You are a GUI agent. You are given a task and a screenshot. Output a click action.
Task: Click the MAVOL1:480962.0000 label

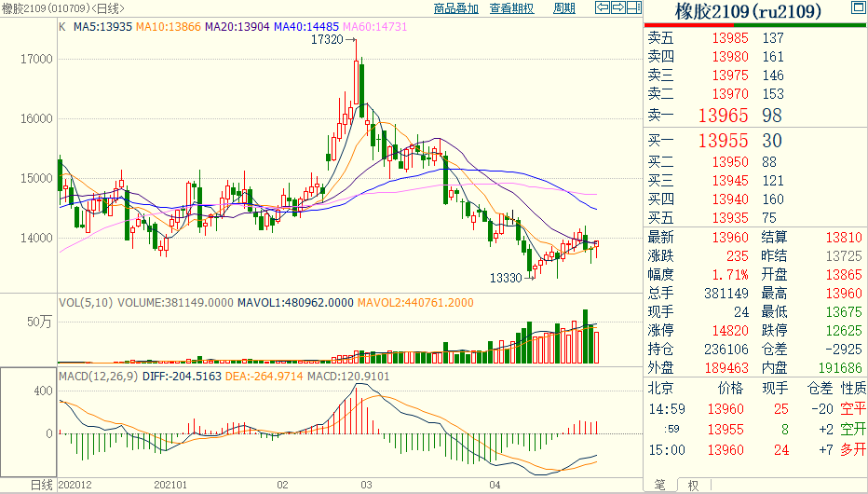[x=295, y=303]
